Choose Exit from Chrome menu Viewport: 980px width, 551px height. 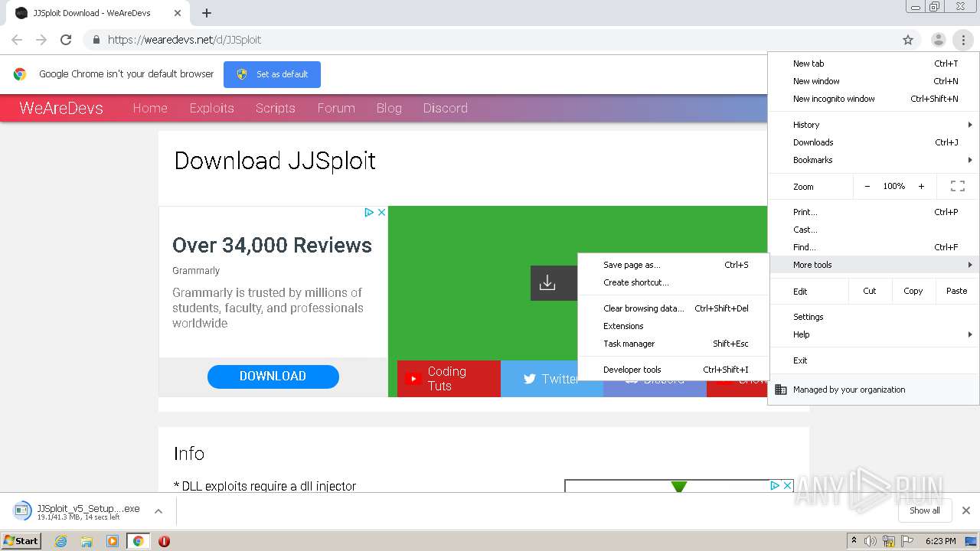click(874, 360)
